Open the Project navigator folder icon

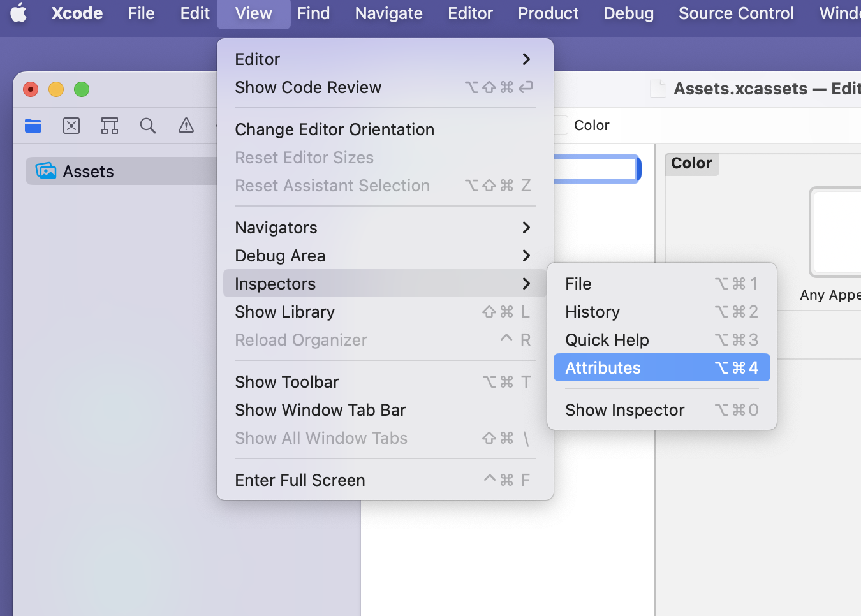pos(33,126)
